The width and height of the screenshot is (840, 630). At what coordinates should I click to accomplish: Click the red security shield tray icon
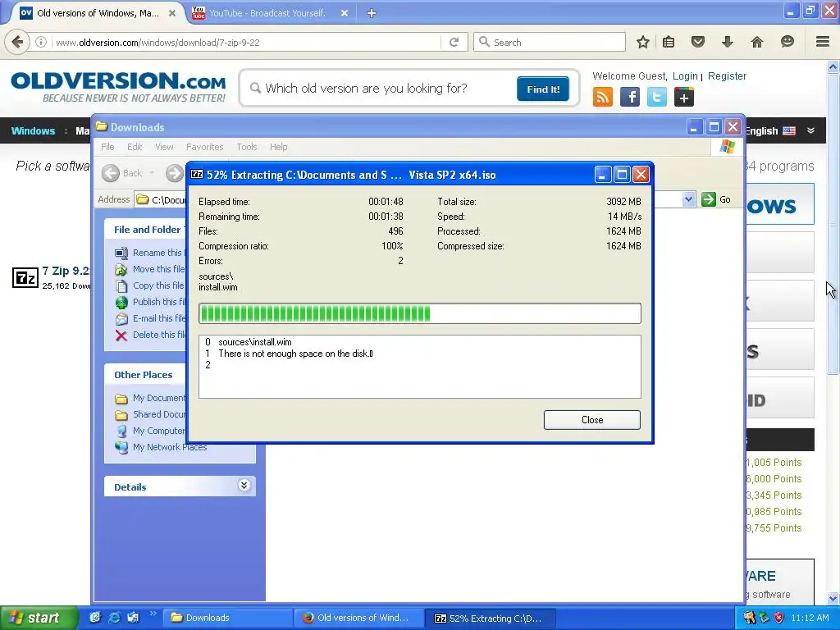pyautogui.click(x=778, y=618)
